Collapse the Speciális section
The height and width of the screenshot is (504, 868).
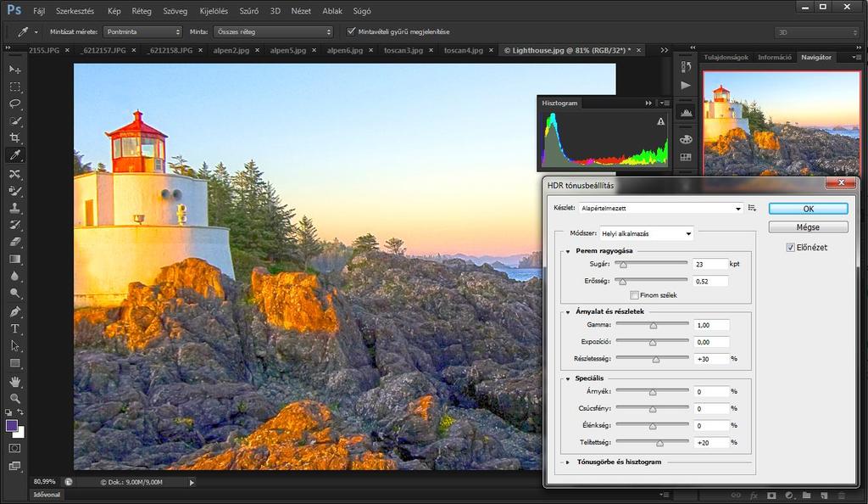coord(568,378)
